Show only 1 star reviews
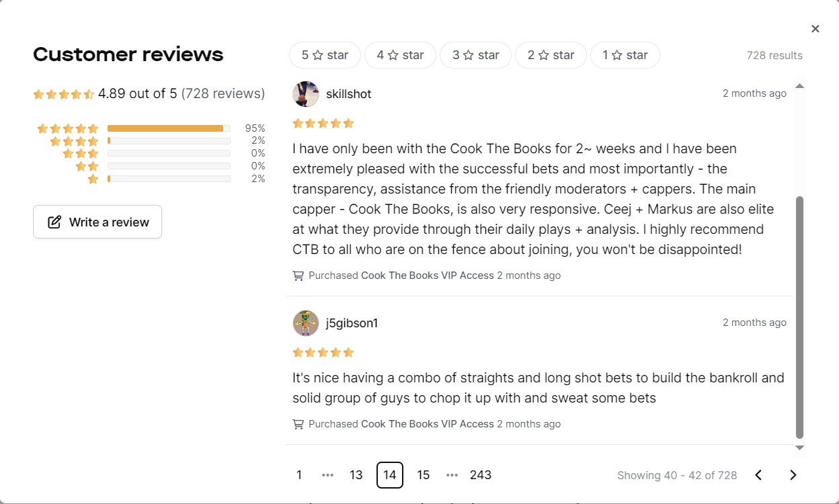839x504 pixels. coord(625,55)
